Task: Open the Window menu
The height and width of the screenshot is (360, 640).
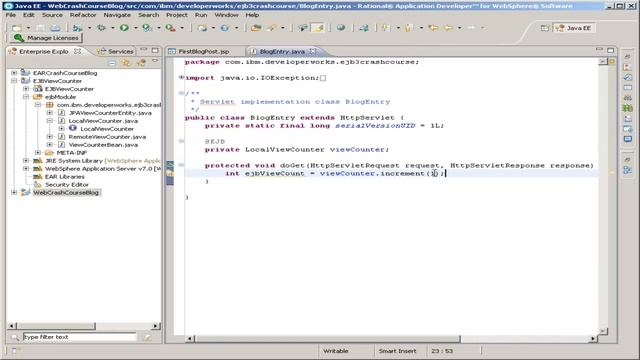Action: 227,15
